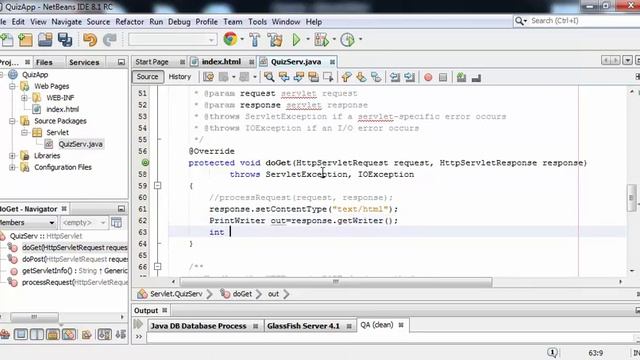640x360 pixels.
Task: Click the Save All toolbar icon
Action: (64, 40)
